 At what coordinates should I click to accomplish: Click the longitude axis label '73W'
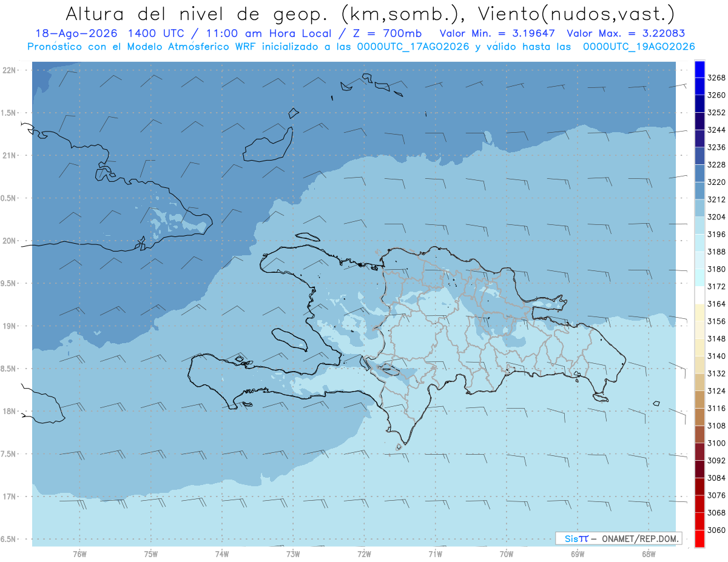pyautogui.click(x=293, y=554)
